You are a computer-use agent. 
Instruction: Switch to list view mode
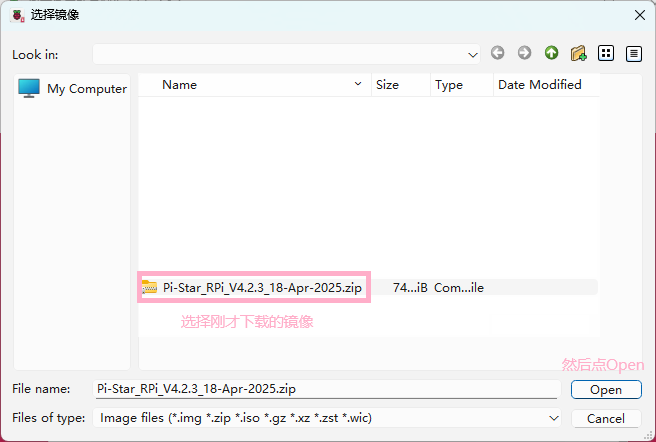click(x=606, y=53)
